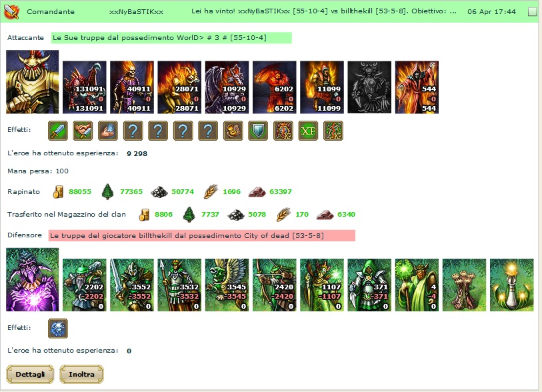Open the Dettagli battle details
The height and width of the screenshot is (392, 542).
(30, 374)
